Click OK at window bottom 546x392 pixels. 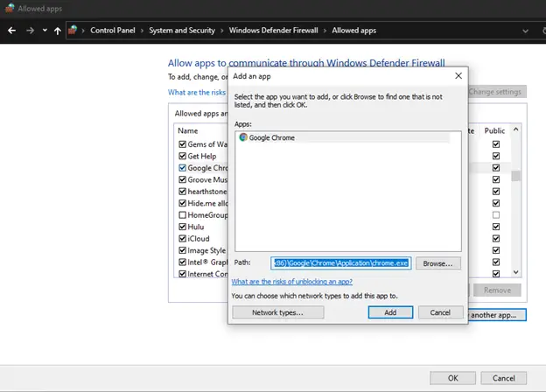452,378
